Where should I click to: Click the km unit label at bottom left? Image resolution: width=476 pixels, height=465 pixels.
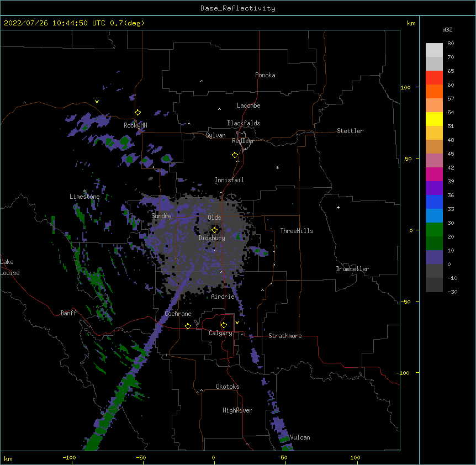point(8,459)
